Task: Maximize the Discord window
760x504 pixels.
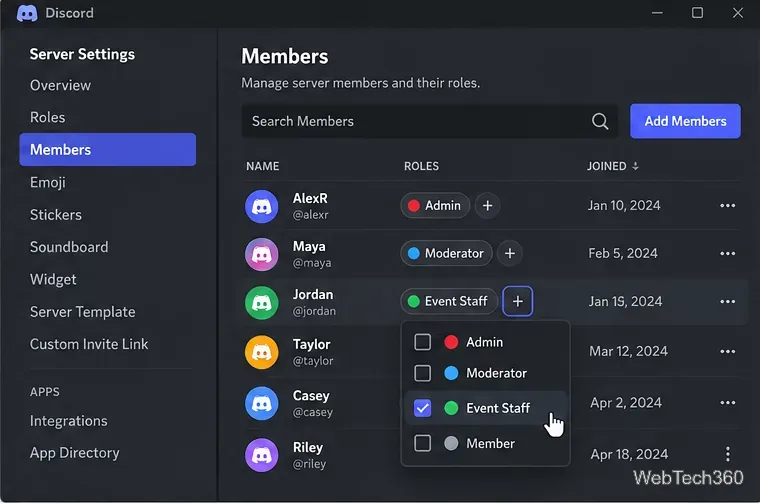Action: [697, 13]
